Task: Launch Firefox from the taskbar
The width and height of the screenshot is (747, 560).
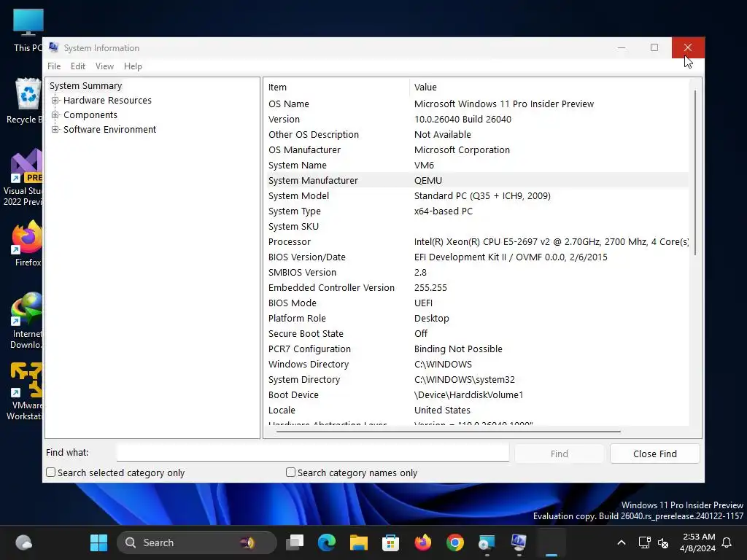Action: tap(423, 542)
